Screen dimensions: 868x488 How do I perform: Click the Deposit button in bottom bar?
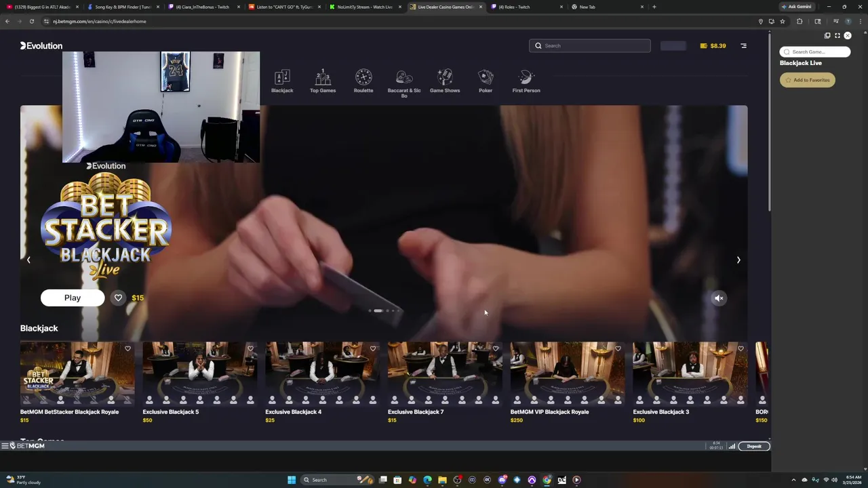754,446
